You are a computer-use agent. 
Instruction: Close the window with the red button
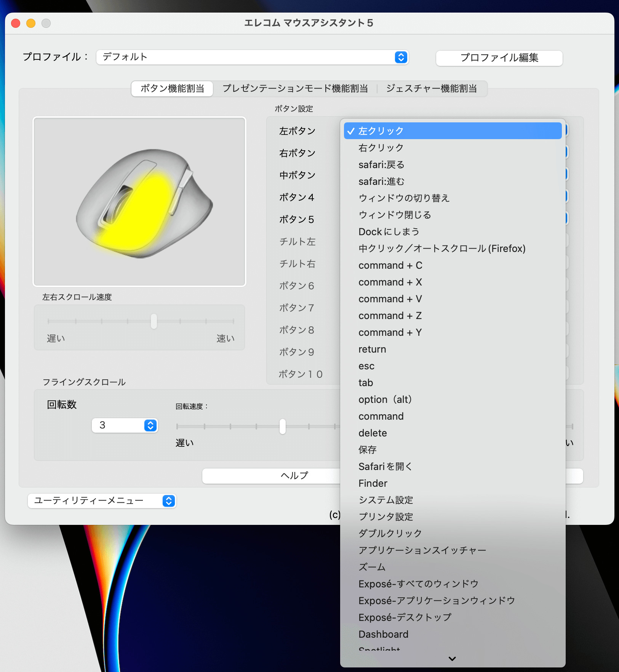[x=16, y=23]
